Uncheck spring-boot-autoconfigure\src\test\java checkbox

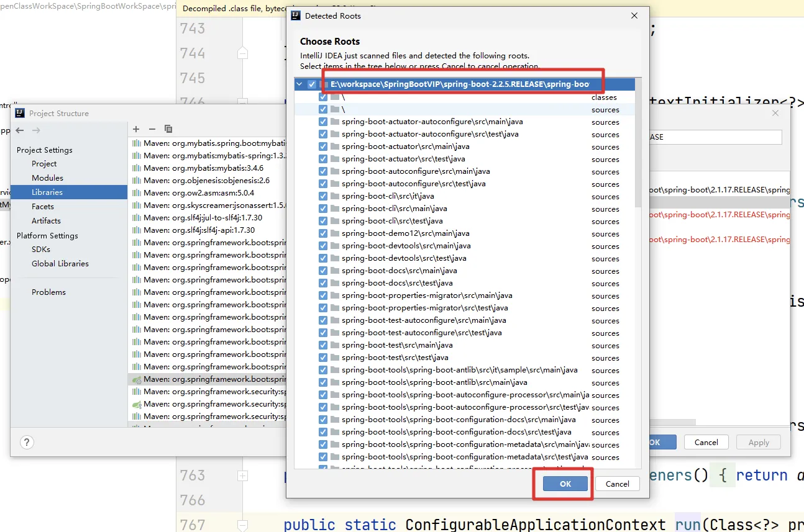(x=323, y=184)
